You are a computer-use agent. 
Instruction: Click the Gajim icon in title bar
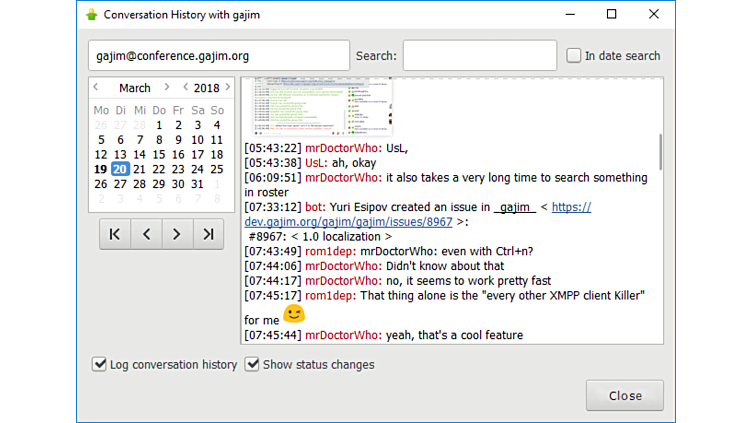click(x=92, y=14)
